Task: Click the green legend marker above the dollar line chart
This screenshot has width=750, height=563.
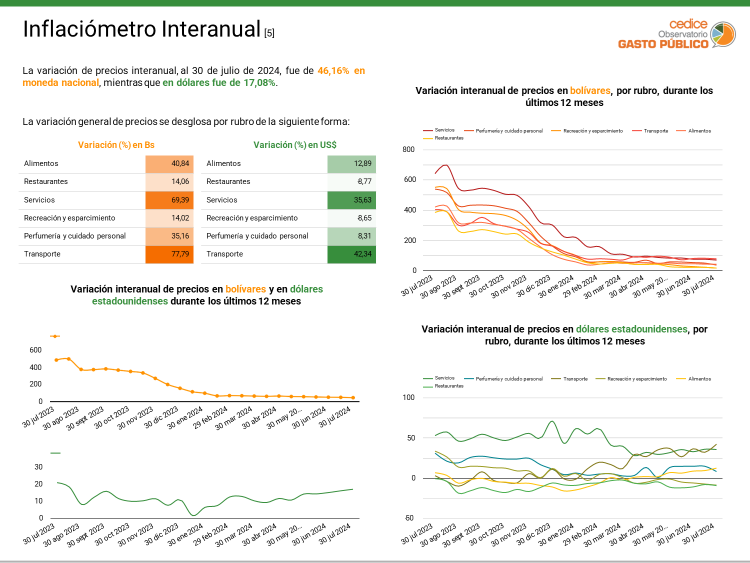Action: tap(55, 453)
